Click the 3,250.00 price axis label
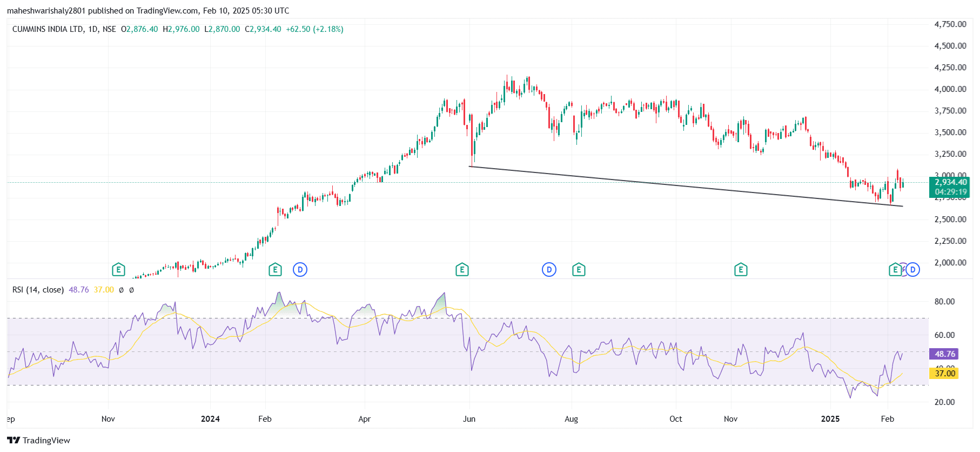 click(950, 154)
